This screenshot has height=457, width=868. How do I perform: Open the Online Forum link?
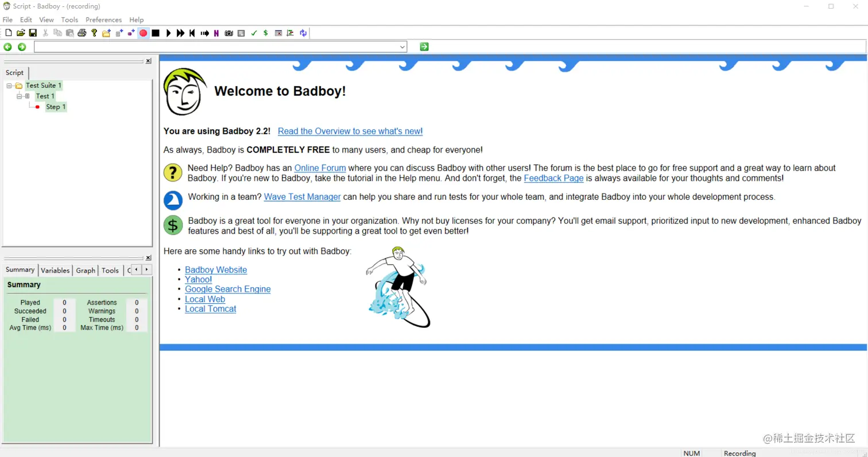pyautogui.click(x=320, y=168)
